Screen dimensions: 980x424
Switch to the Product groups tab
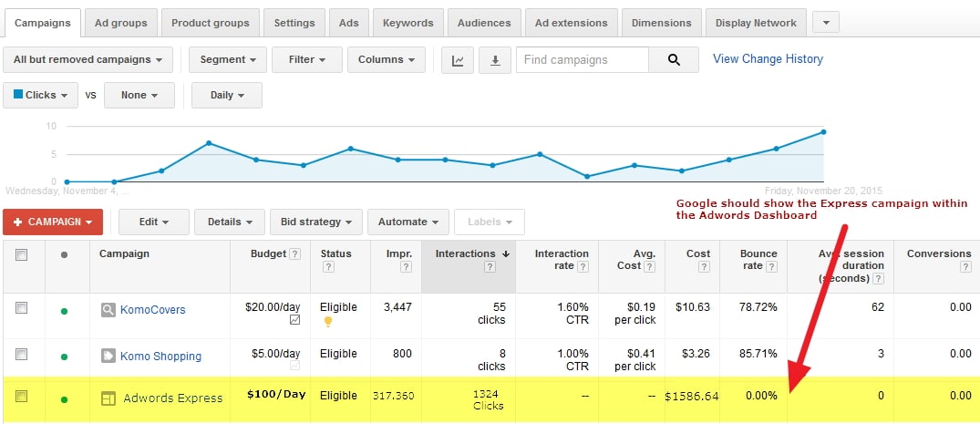click(x=210, y=23)
